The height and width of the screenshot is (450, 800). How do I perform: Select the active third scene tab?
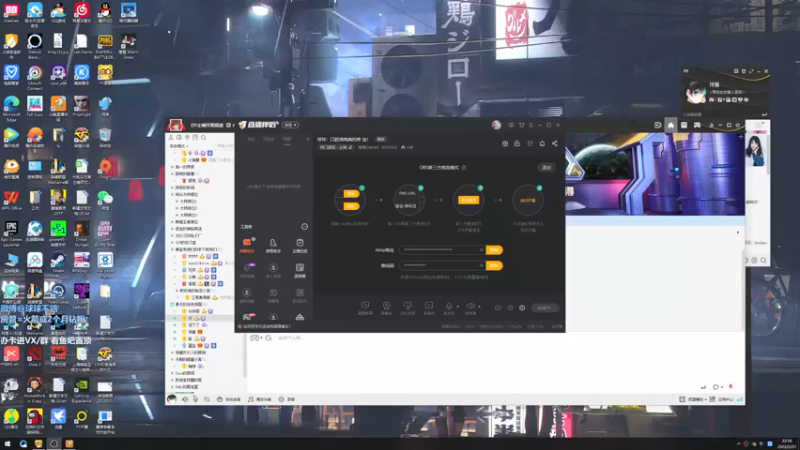click(287, 139)
